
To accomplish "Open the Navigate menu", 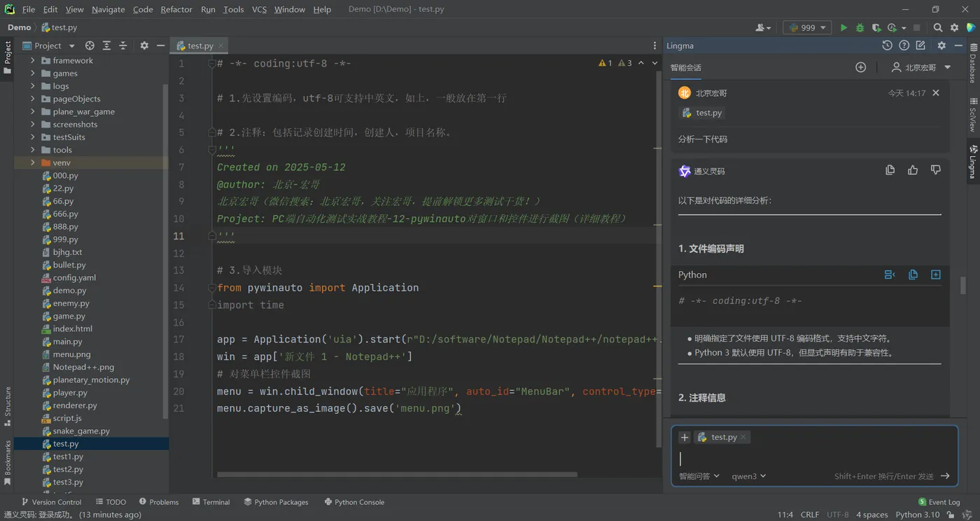I will [108, 9].
